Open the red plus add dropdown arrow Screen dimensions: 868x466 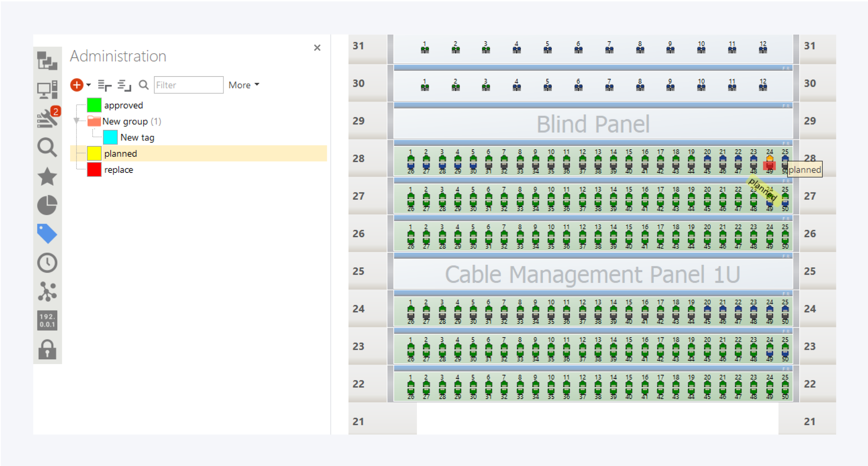(x=89, y=85)
